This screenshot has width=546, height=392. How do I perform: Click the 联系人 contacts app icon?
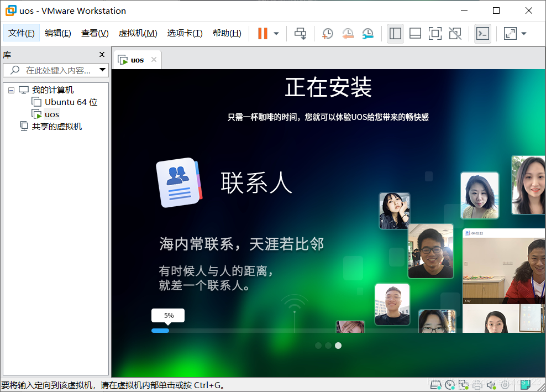pos(180,182)
